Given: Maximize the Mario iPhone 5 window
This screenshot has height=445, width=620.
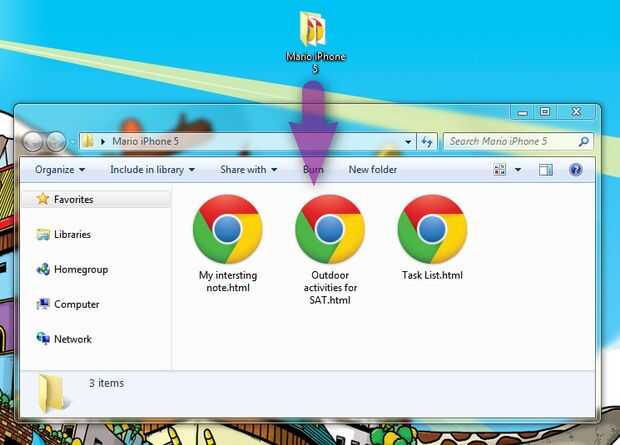Looking at the screenshot, I should 545,112.
